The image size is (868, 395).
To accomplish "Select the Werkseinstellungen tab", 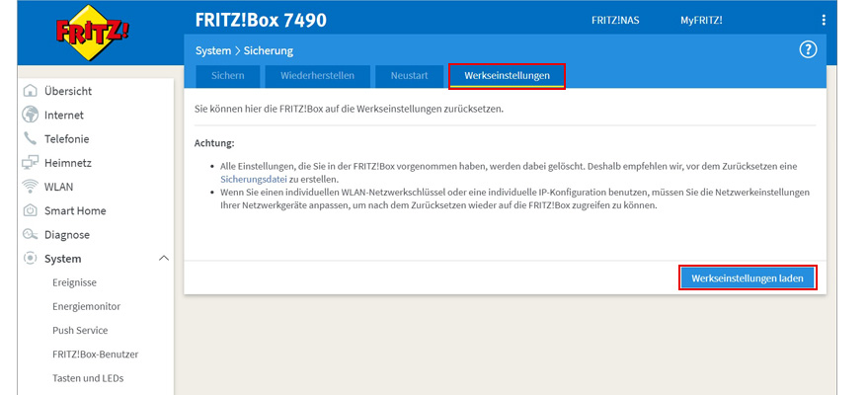I will point(507,75).
